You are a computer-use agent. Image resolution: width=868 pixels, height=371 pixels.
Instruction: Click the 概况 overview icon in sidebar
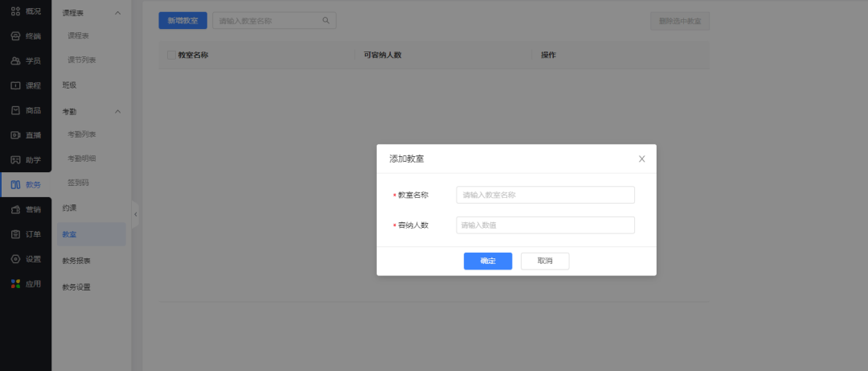15,11
